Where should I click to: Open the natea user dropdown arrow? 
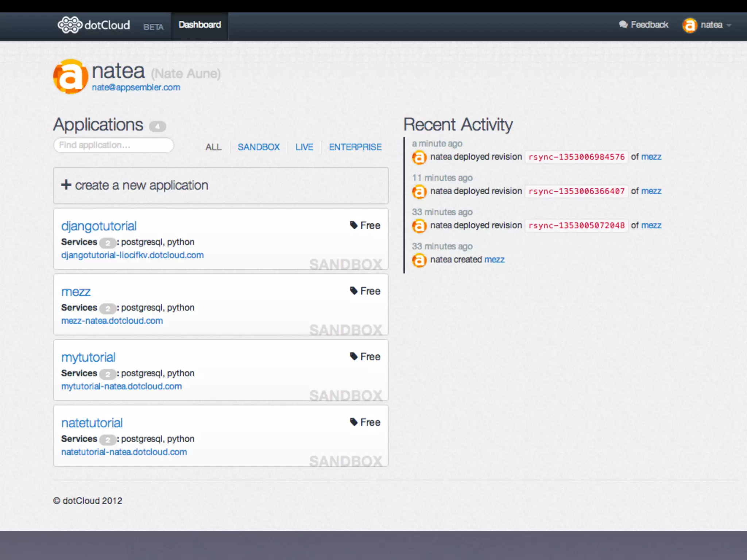729,25
